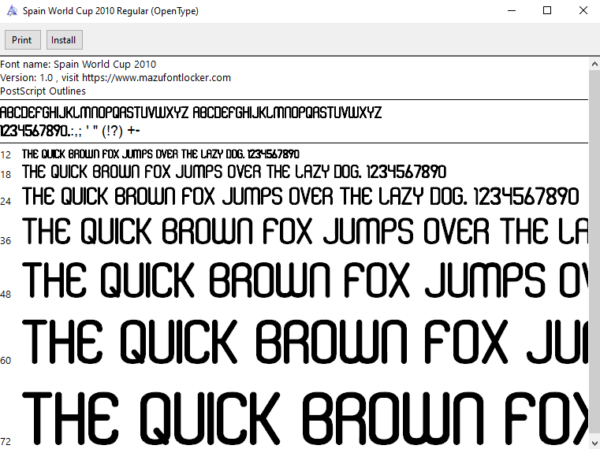
Task: Click the size label 36
Action: click(x=6, y=241)
